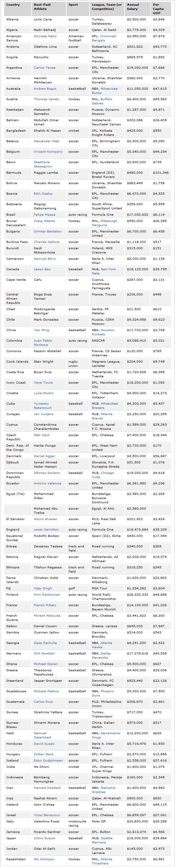
Task: Open the Cincinnati Bengals team link
Action: click(x=104, y=38)
